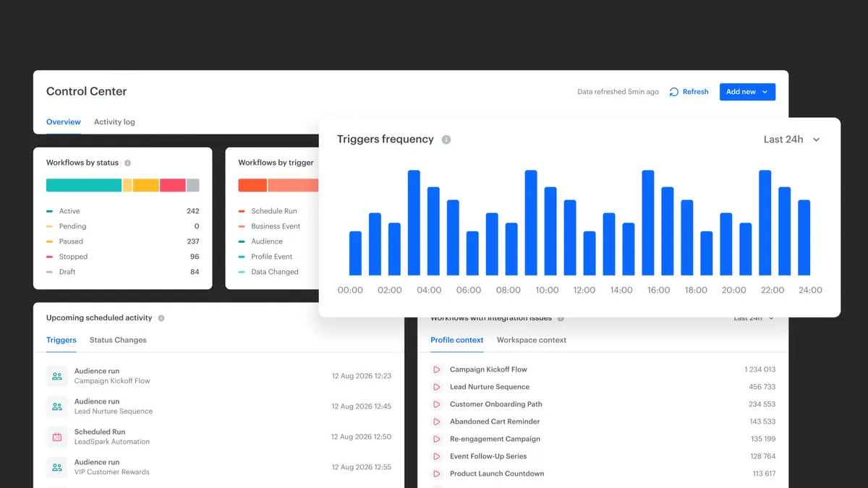Click the play icon beside Re-engagement Campaign
868x488 pixels.
pyautogui.click(x=437, y=439)
